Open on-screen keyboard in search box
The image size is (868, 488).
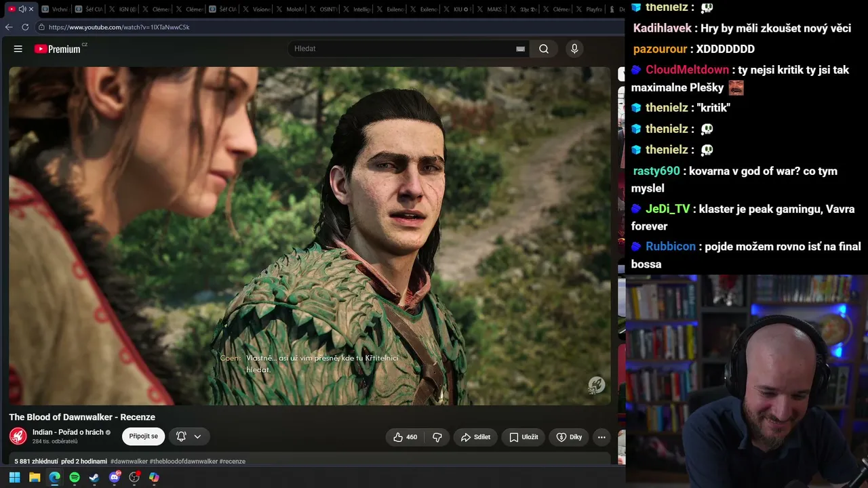(520, 49)
